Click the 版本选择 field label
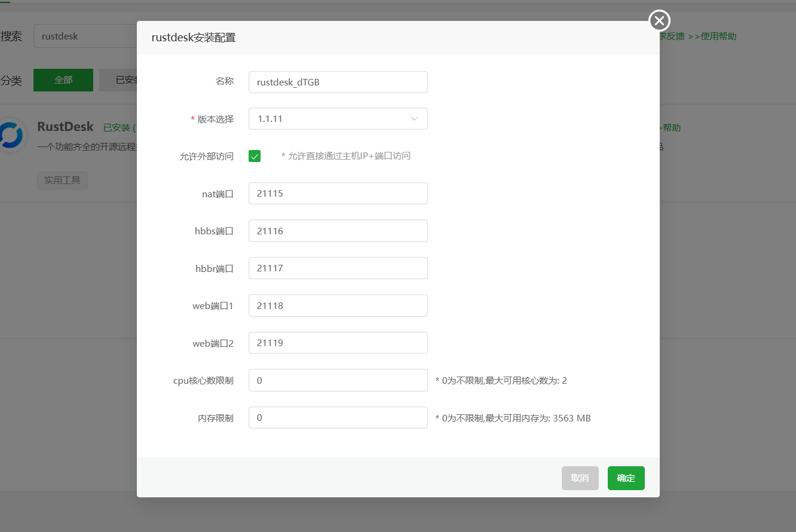Screen dimensions: 796x532 215,118
